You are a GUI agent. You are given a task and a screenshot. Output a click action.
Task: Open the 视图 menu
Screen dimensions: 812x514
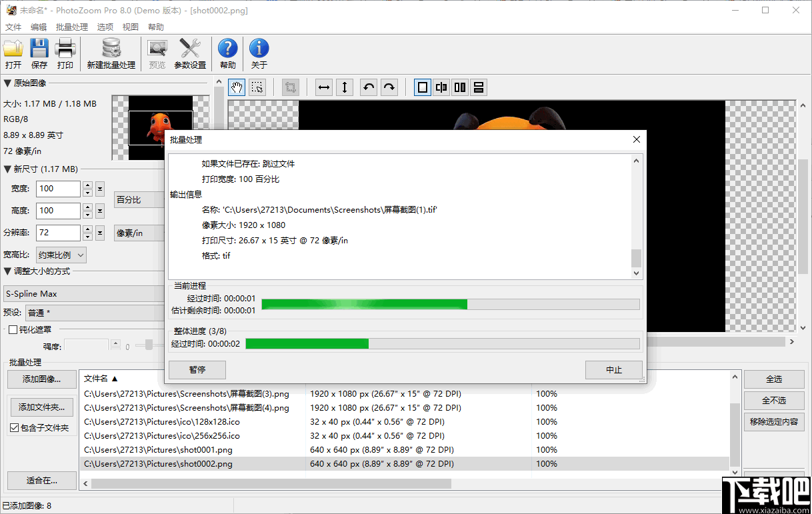point(130,27)
